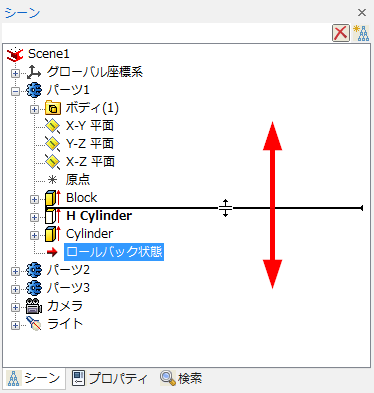Expand the Cylinder feature below H Cylinder

tap(34, 235)
